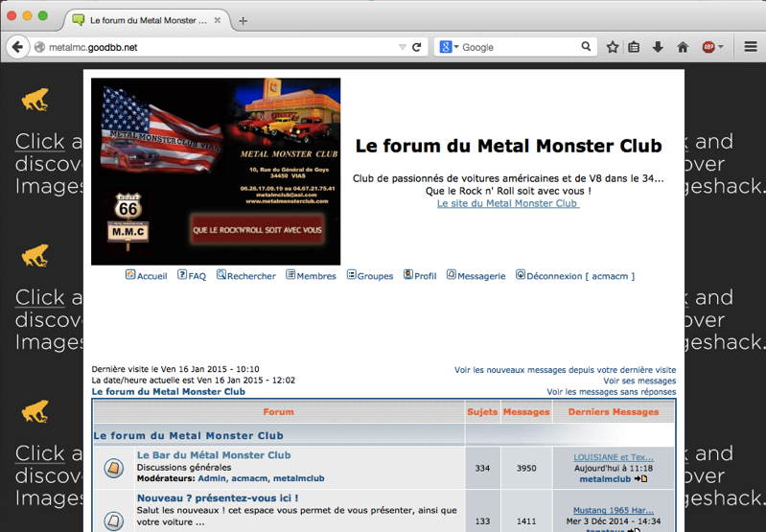Open moderator acmacm profile link
Viewport: 766px width, 532px height.
pyautogui.click(x=249, y=478)
